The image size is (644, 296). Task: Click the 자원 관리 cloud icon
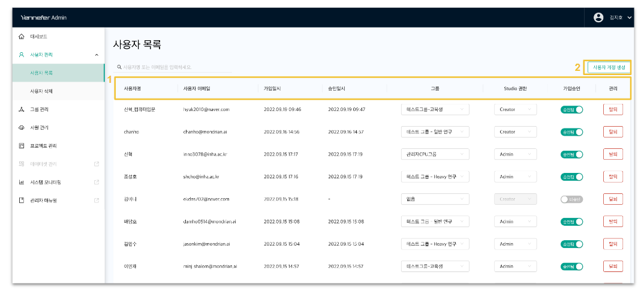(22, 127)
